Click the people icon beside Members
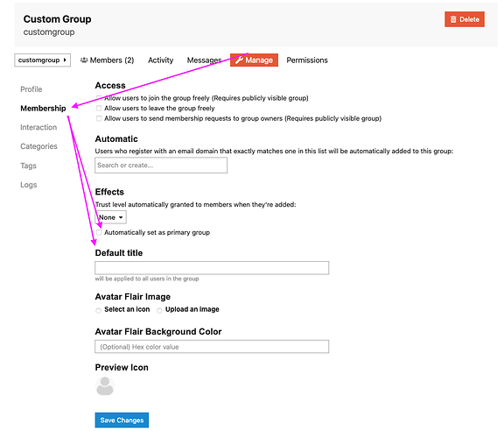This screenshot has width=504, height=438. click(x=84, y=60)
